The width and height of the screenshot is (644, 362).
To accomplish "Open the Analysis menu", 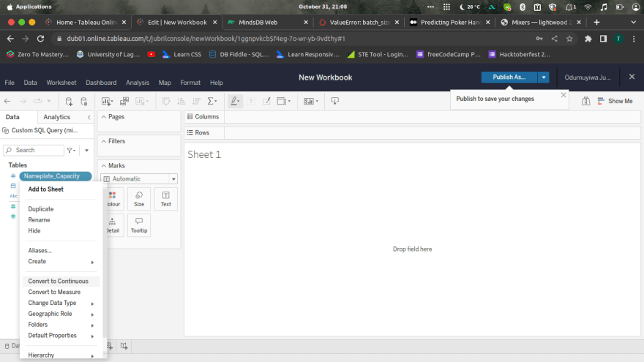I will pos(138,83).
